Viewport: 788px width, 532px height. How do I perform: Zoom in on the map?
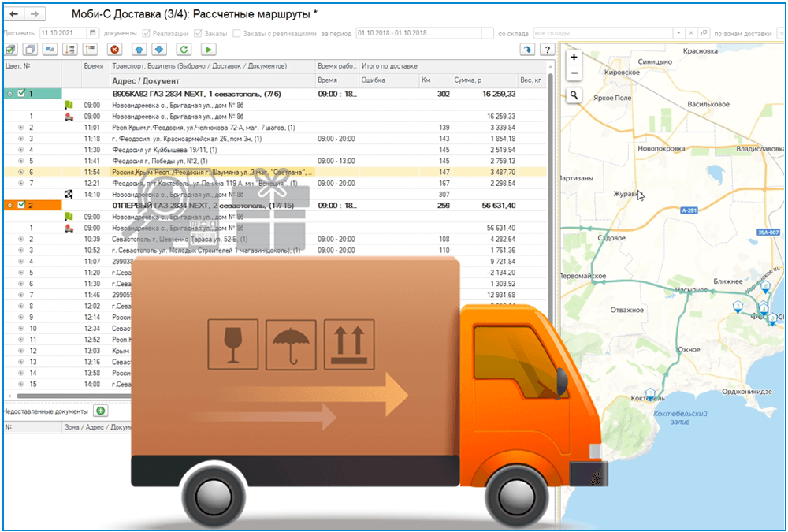click(x=574, y=58)
